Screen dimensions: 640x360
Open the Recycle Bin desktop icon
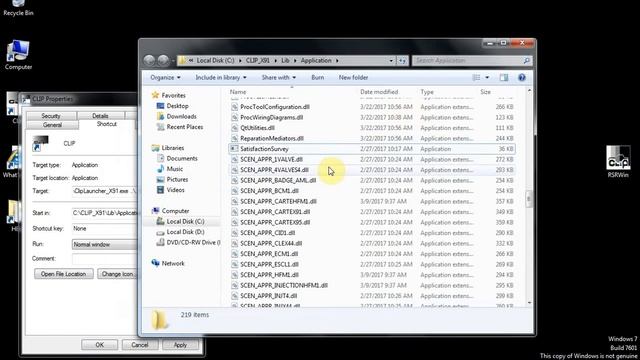(x=18, y=7)
